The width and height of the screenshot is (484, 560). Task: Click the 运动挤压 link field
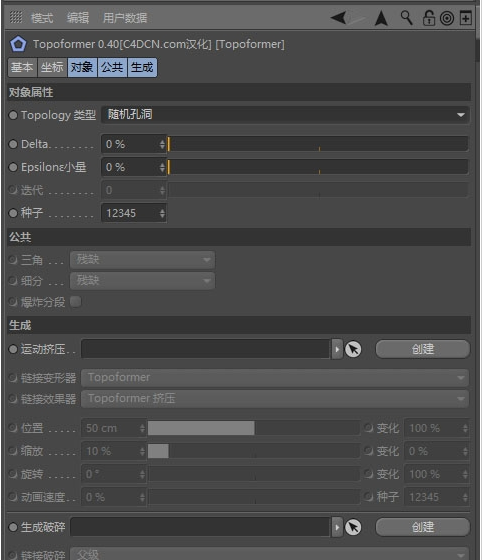pyautogui.click(x=206, y=349)
